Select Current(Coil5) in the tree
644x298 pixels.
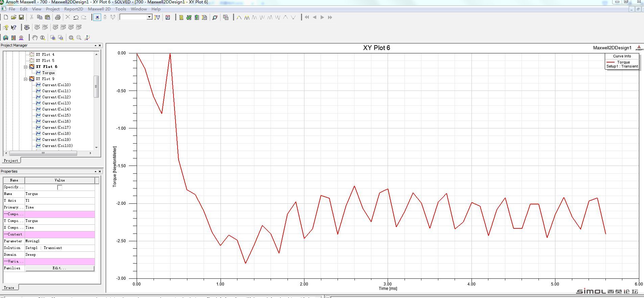coord(56,115)
